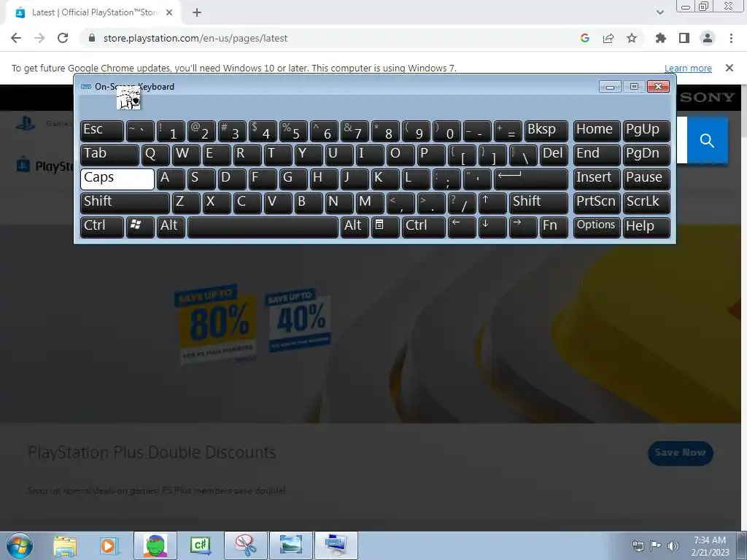Image resolution: width=747 pixels, height=560 pixels.
Task: Click the down arrow key
Action: pos(492,227)
